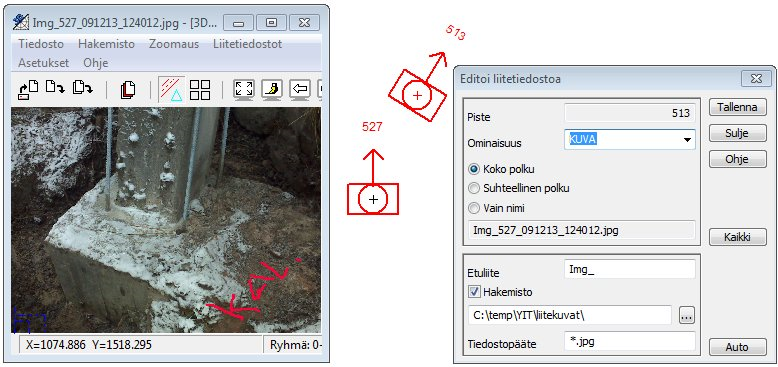
Task: Click the open file from disk toolbar icon
Action: (28, 90)
